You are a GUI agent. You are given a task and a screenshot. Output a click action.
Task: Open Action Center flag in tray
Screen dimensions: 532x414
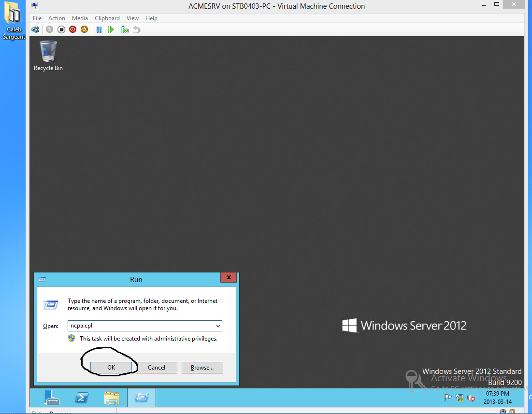click(447, 398)
